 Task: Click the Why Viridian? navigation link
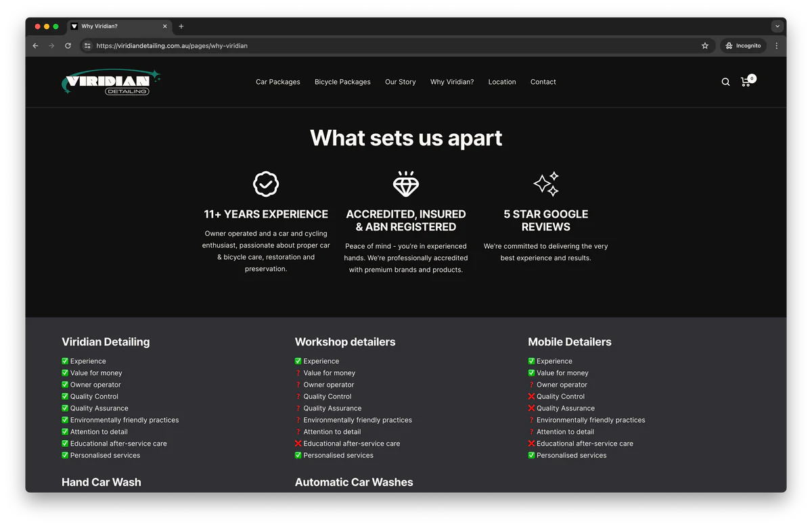tap(452, 82)
